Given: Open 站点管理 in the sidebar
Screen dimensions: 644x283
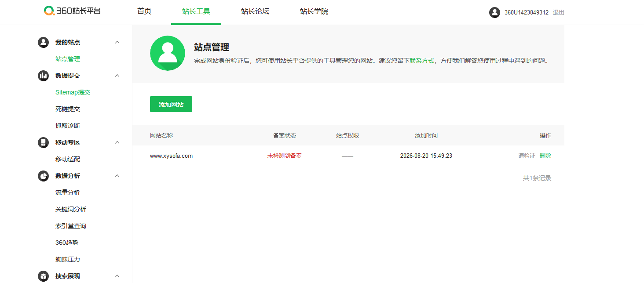Looking at the screenshot, I should 68,59.
